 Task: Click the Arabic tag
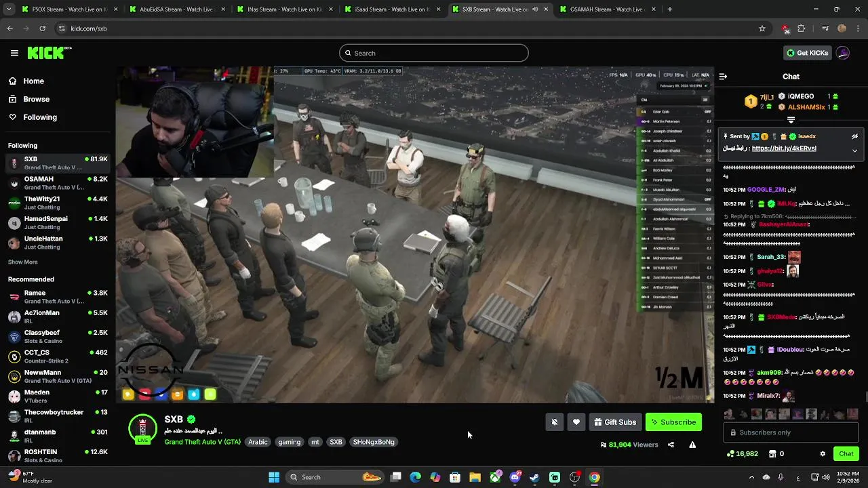[x=258, y=442]
